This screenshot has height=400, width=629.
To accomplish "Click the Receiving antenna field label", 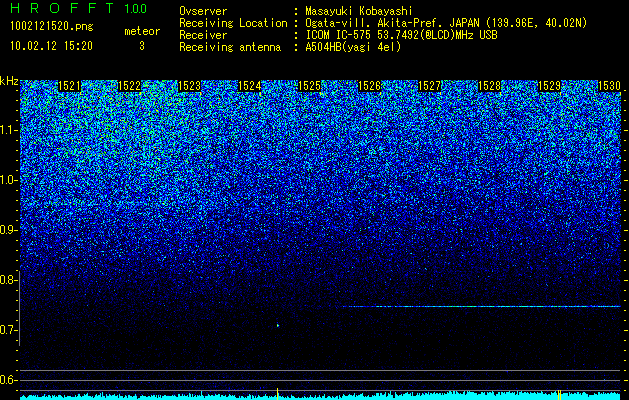I will tap(230, 47).
